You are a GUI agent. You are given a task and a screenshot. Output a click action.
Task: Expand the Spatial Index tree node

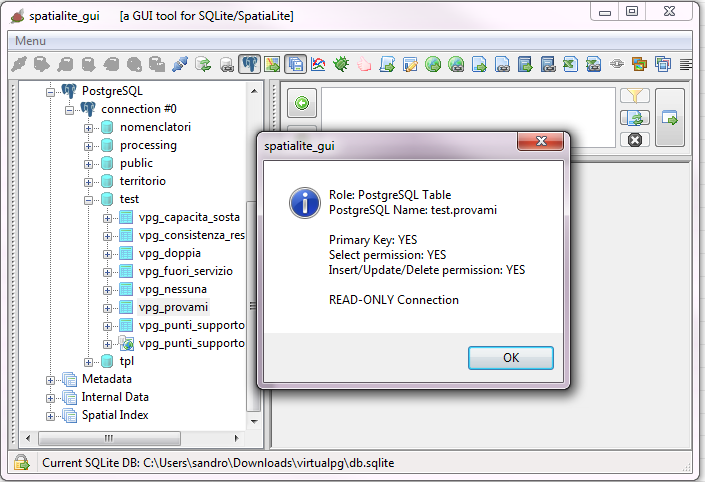[x=50, y=416]
